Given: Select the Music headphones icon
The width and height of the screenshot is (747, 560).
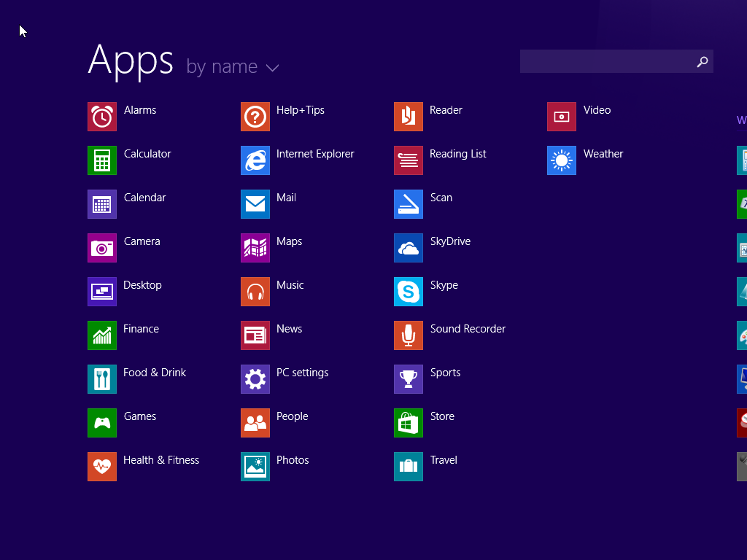Looking at the screenshot, I should coord(255,292).
